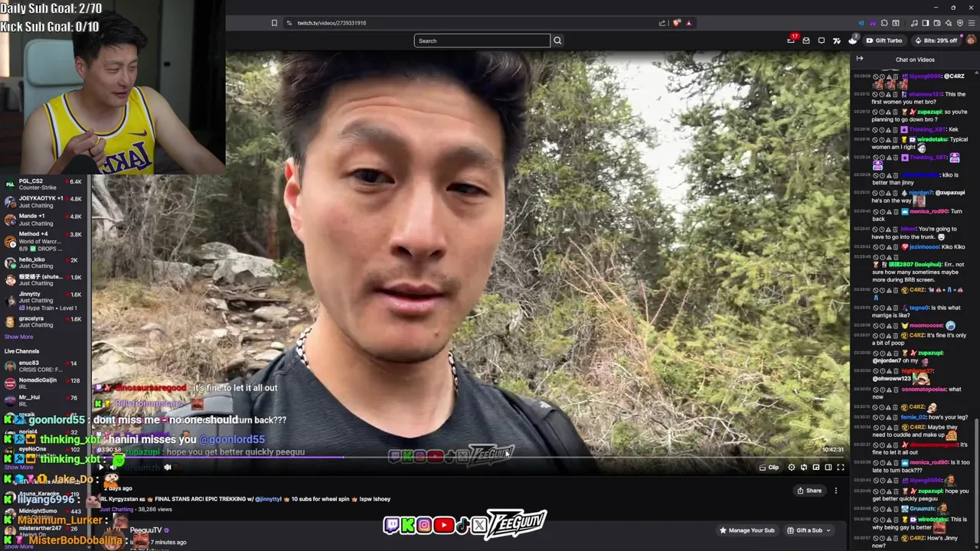Open Mande channel in sidebar
980x551 pixels.
pyautogui.click(x=44, y=219)
